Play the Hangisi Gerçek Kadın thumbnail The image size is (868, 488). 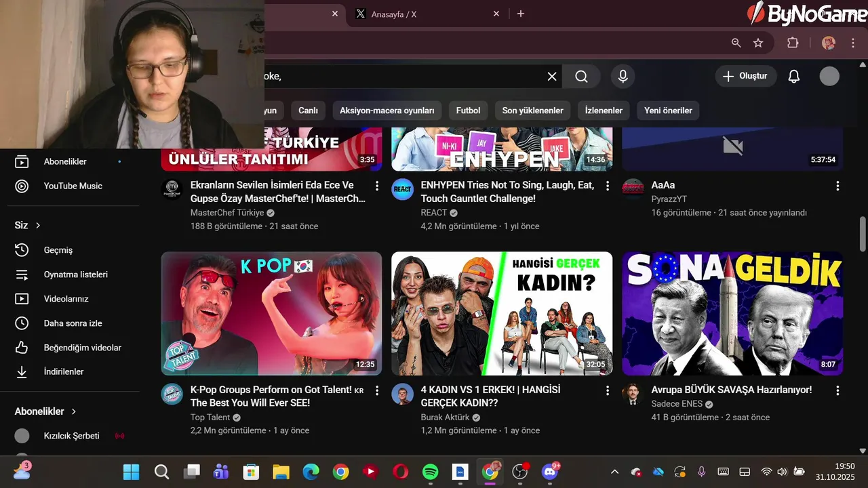(502, 314)
